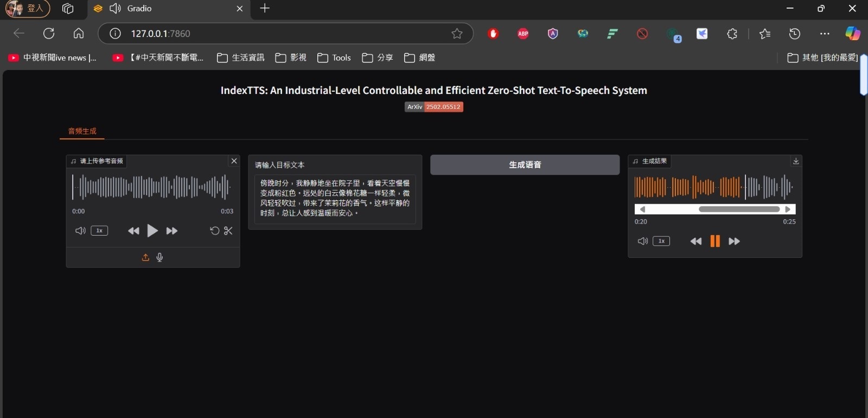The height and width of the screenshot is (418, 868).
Task: Open the ArXiv 2502.05512 badge link
Action: (x=433, y=107)
